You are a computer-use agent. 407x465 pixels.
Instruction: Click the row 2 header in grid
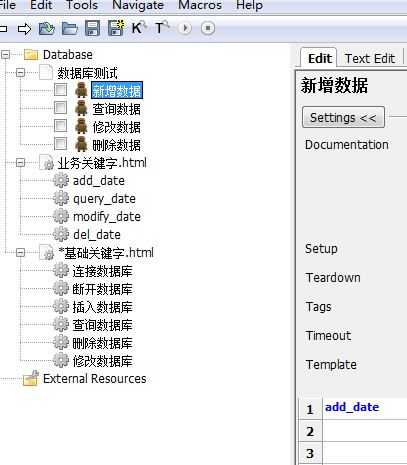[x=310, y=431]
